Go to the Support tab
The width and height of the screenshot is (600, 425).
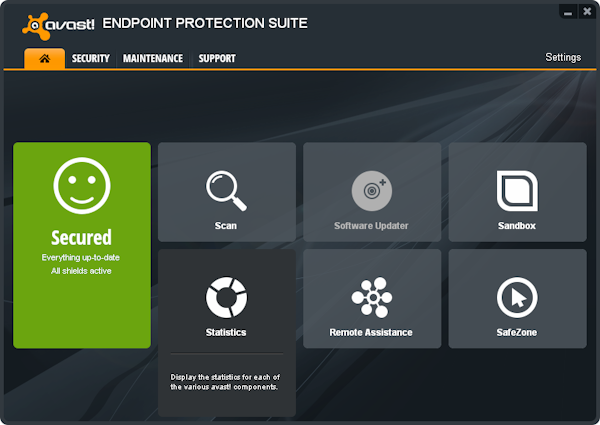point(217,58)
